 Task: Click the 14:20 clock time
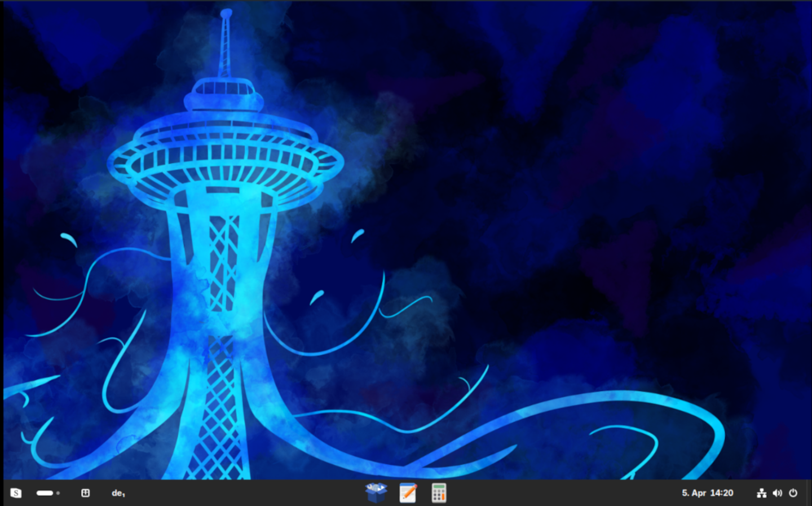[x=722, y=493]
